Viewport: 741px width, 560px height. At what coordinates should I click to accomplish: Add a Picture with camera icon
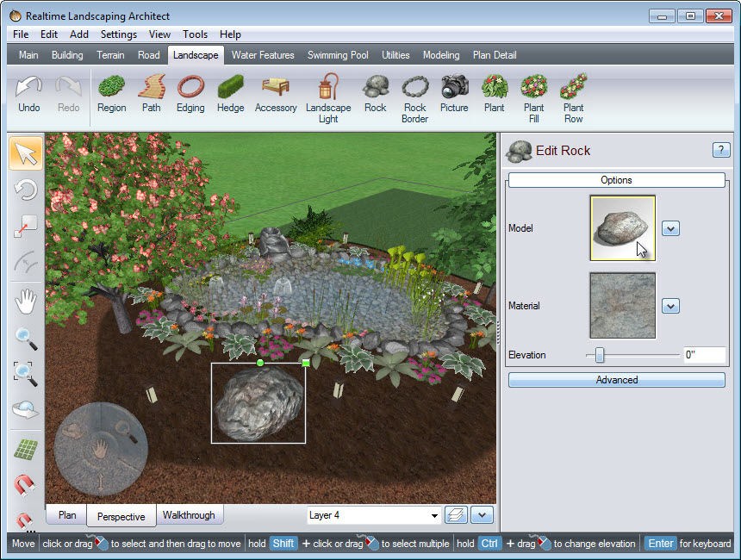pyautogui.click(x=454, y=94)
